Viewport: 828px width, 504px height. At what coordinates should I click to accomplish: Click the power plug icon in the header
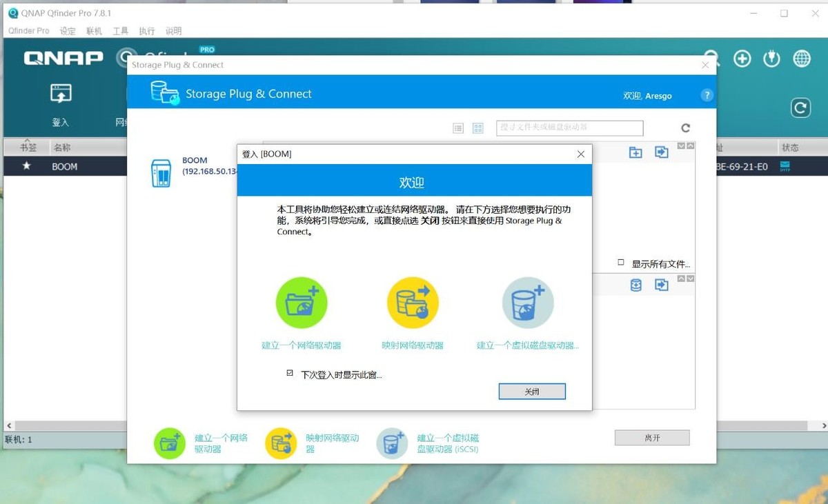771,59
